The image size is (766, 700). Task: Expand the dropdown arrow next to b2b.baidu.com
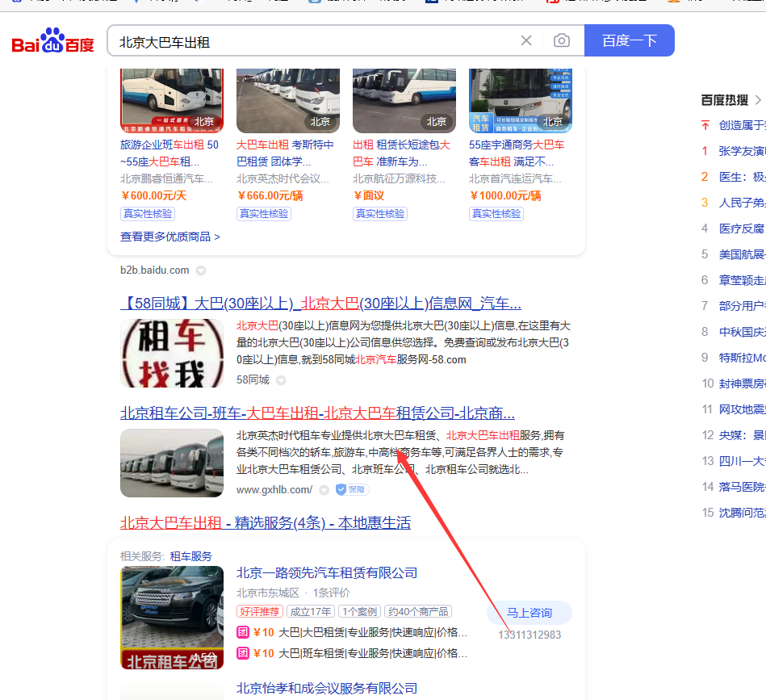(201, 270)
